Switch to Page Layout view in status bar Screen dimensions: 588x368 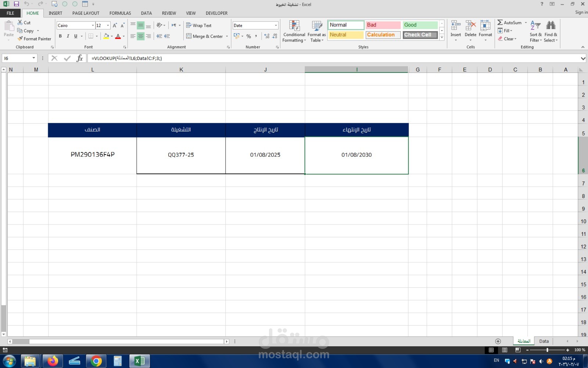(505, 350)
